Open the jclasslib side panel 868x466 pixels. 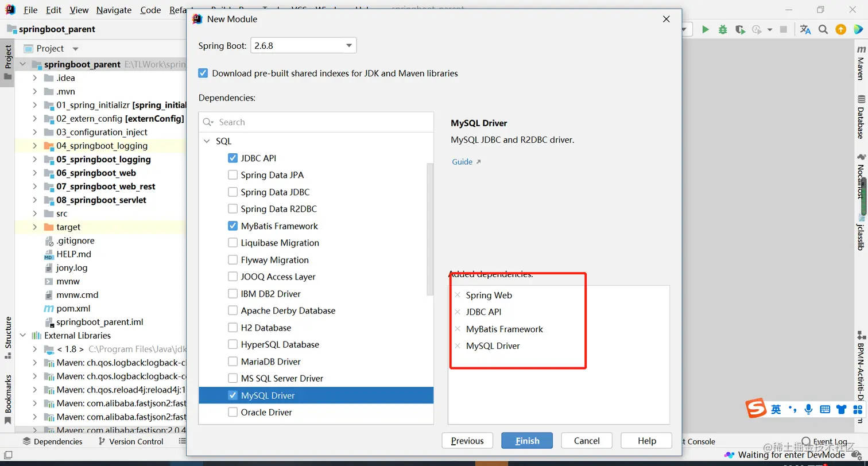[x=861, y=234]
